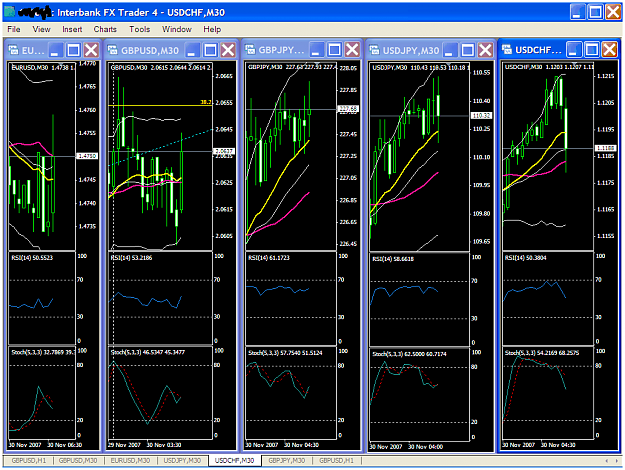625x470 pixels.
Task: Click the 1.4765 price level in EURUSD
Action: (x=87, y=87)
